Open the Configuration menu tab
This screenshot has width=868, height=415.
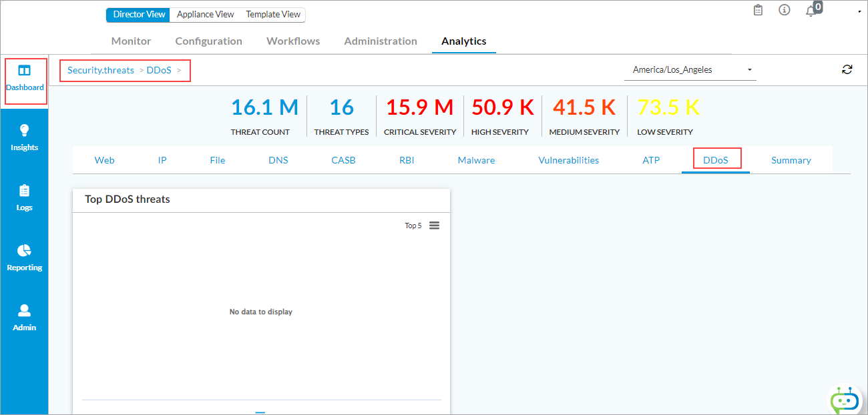208,41
